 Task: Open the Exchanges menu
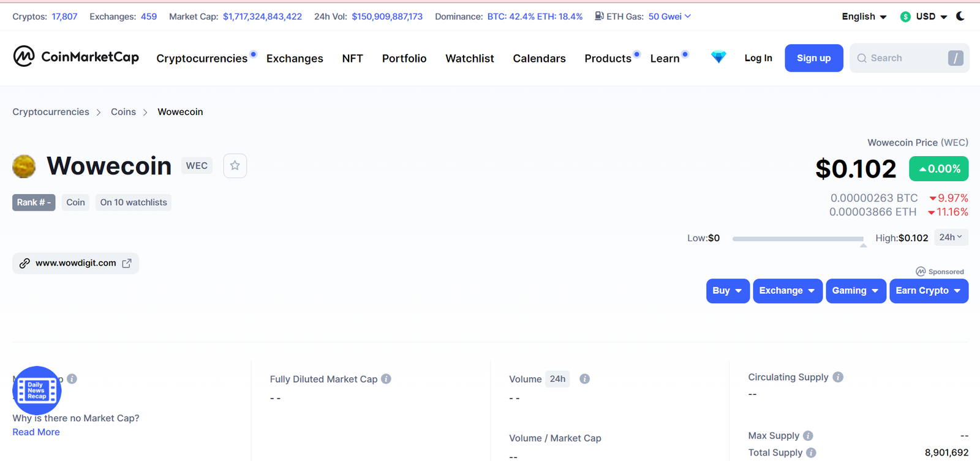pyautogui.click(x=295, y=58)
